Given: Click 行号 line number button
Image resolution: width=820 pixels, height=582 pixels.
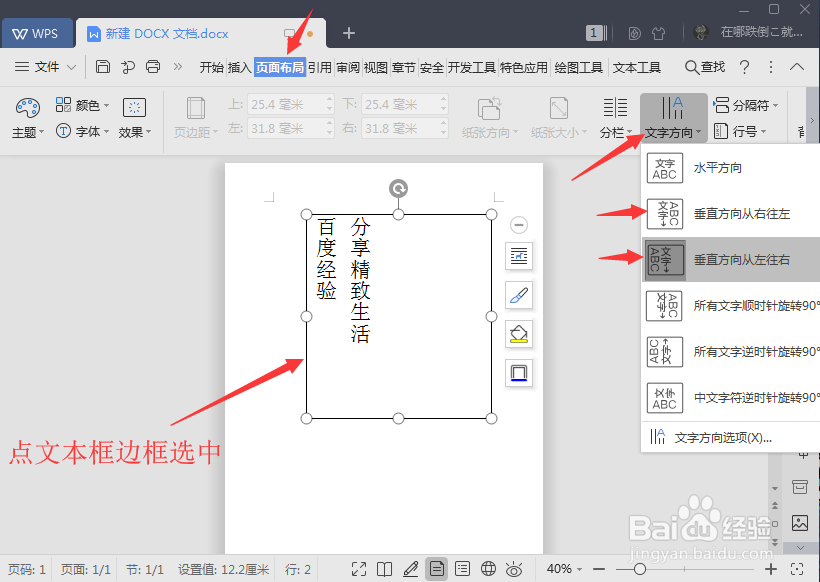Looking at the screenshot, I should tap(744, 130).
